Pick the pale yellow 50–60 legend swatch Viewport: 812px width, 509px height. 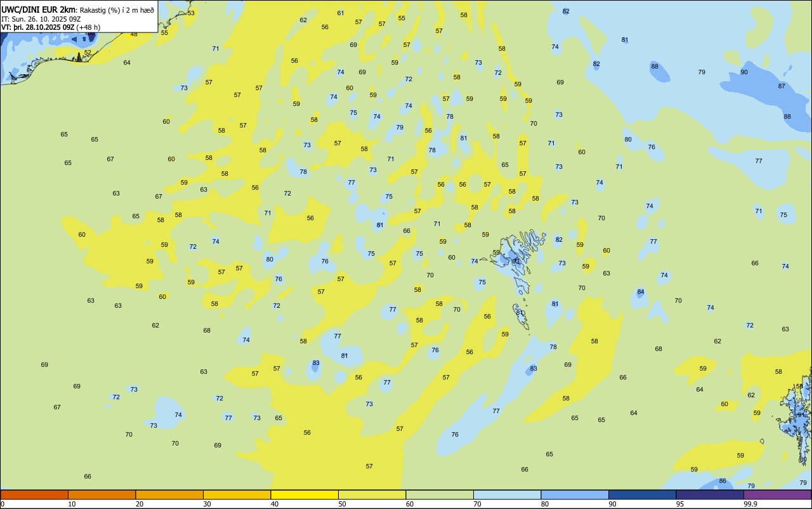click(372, 494)
